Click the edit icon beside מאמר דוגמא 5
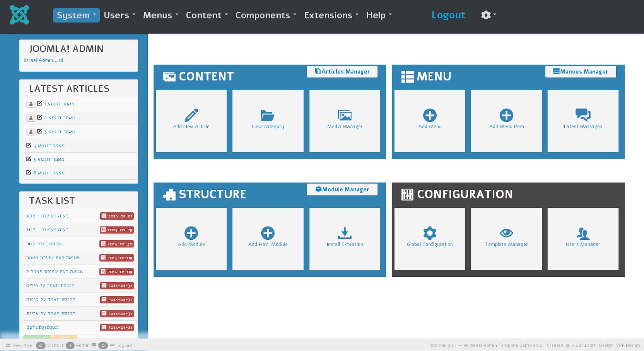 coord(29,159)
